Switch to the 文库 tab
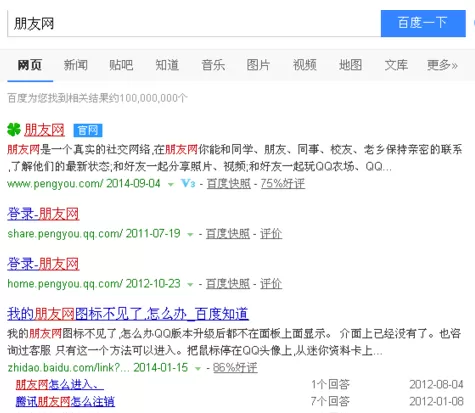The height and width of the screenshot is (413, 475). [x=396, y=65]
